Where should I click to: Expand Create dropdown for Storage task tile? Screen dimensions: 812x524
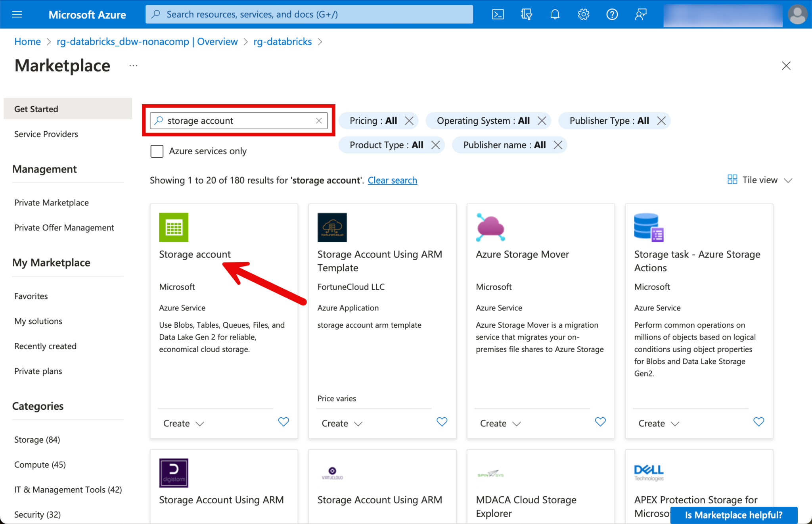click(659, 423)
